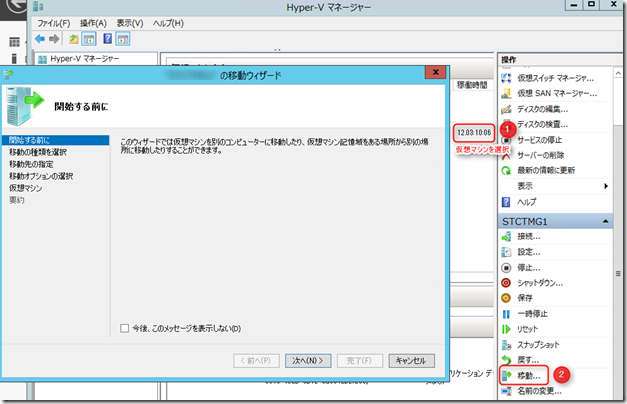This screenshot has height=404, width=627.
Task: Select Hyper-V マネージャー tree node
Action: (84, 59)
